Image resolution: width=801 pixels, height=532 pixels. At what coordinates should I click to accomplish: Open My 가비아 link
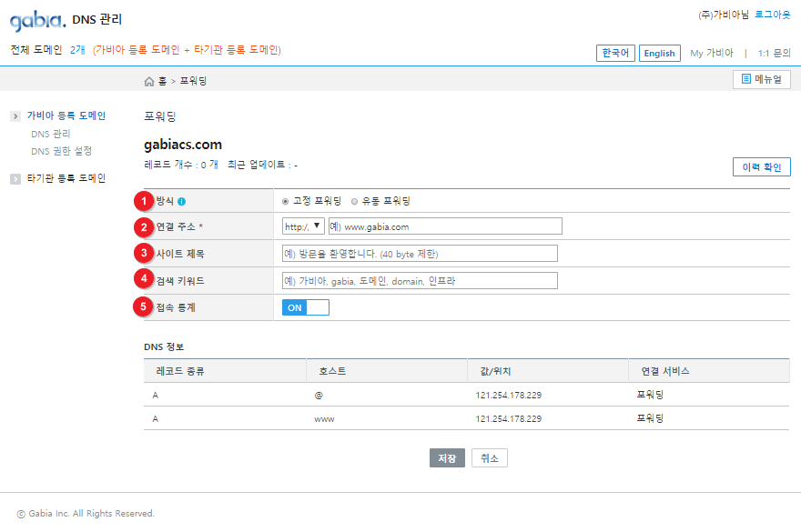click(x=712, y=53)
